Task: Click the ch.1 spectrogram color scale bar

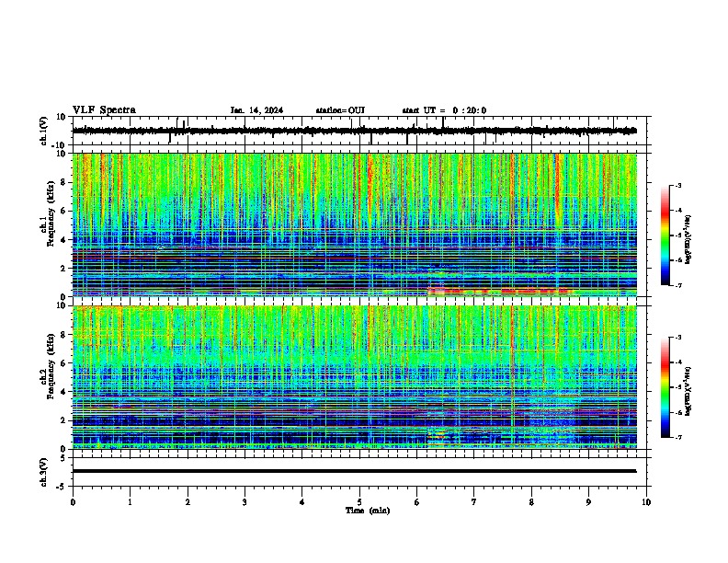Action: 665,236
